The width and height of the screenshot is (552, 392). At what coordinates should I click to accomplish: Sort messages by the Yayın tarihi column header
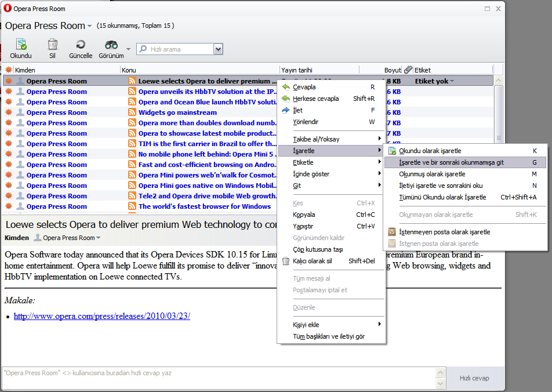click(x=319, y=70)
